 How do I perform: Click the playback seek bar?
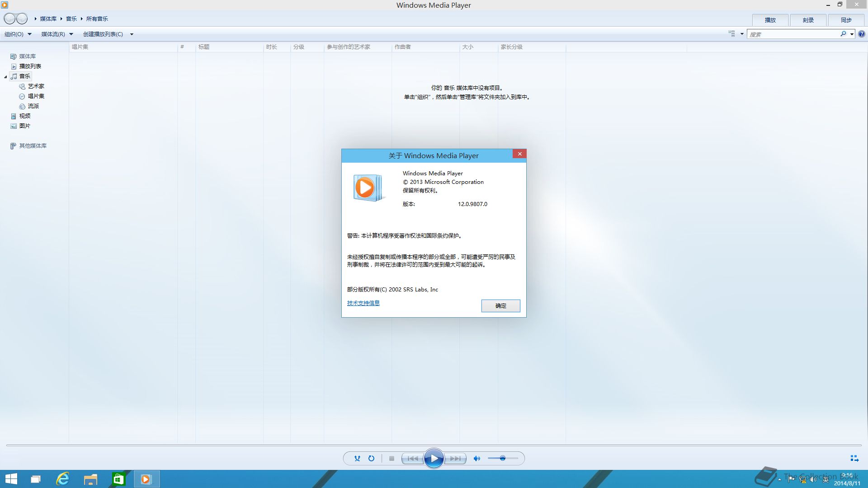click(x=434, y=446)
